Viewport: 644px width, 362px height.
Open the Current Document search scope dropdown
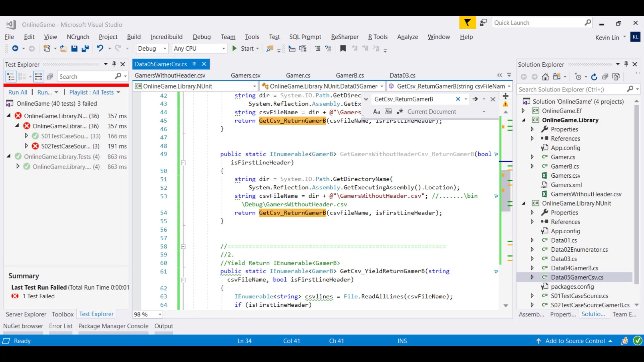[484, 112]
